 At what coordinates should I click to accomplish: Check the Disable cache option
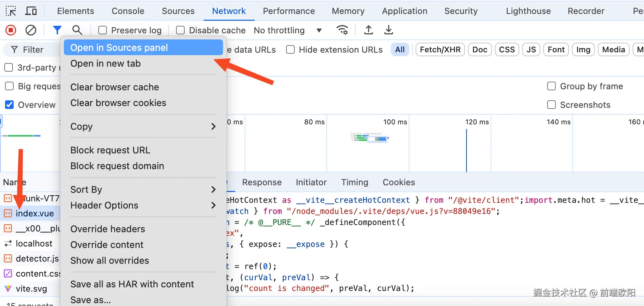(x=181, y=30)
